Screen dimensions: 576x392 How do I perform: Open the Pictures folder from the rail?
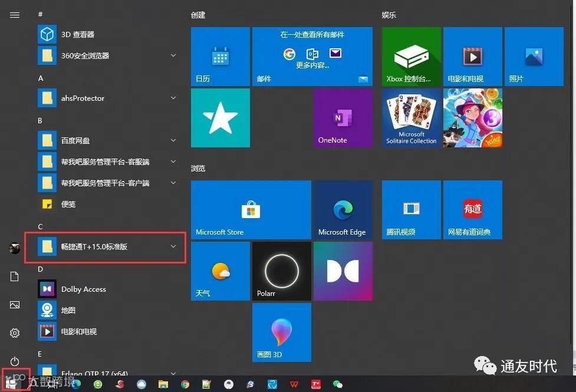[x=15, y=305]
